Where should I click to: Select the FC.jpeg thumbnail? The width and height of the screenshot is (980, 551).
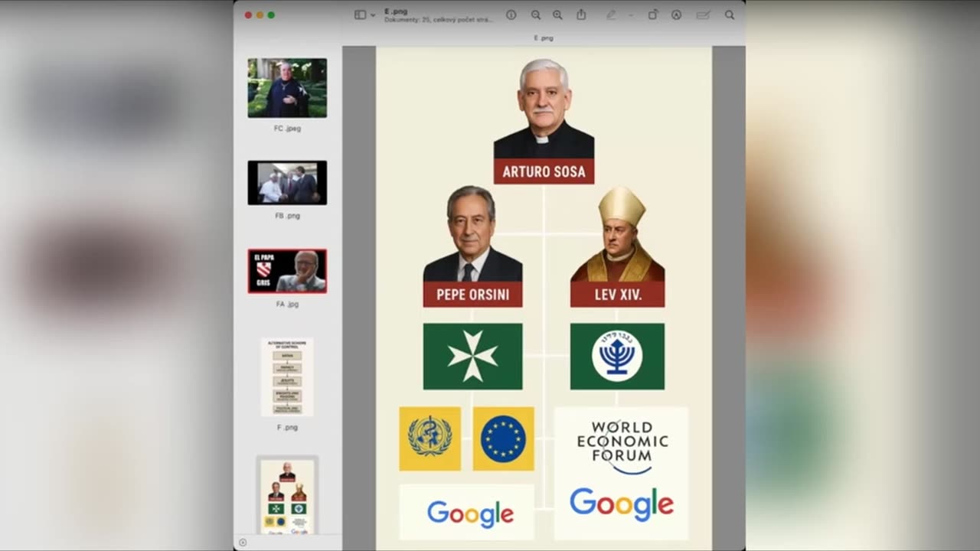287,88
